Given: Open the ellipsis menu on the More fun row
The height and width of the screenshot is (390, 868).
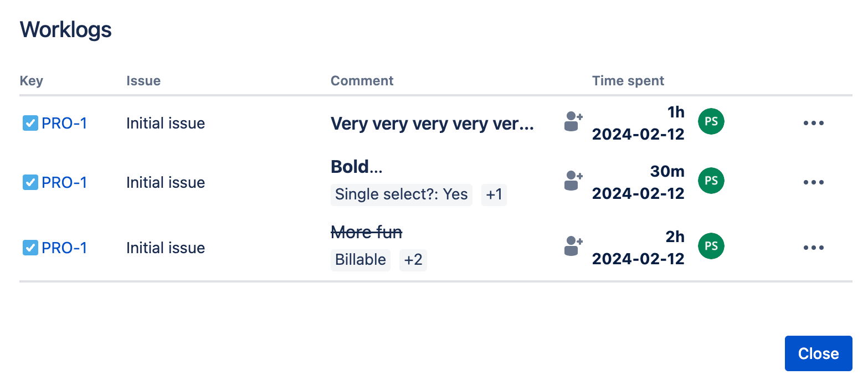Looking at the screenshot, I should [813, 248].
